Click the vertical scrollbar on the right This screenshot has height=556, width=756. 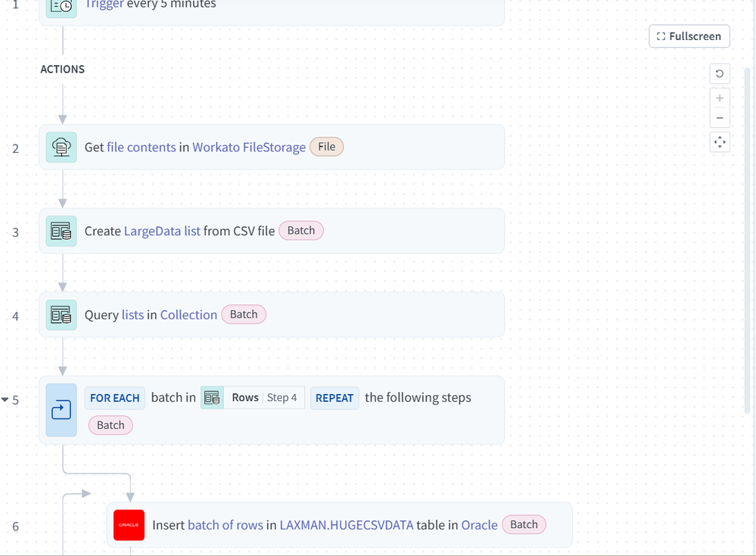(748, 240)
